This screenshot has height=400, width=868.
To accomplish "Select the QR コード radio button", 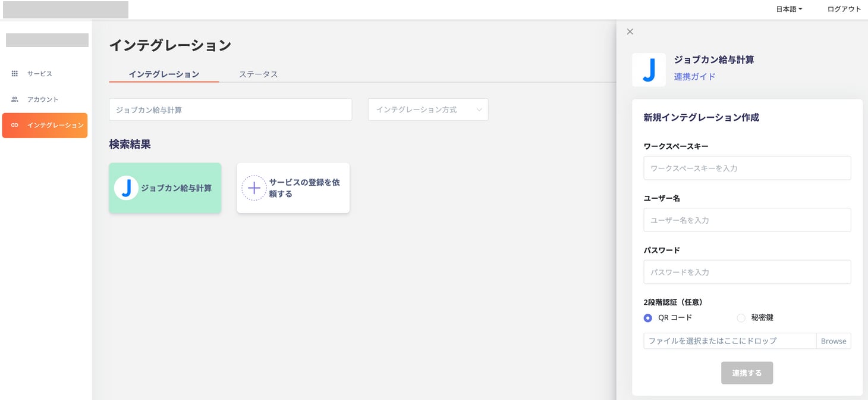I will 648,318.
